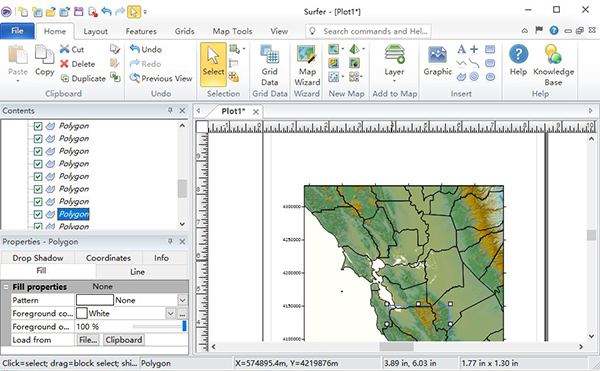Viewport: 600px width, 371px height.
Task: Select the Rounded rectangle insert tool
Action: coord(490,63)
